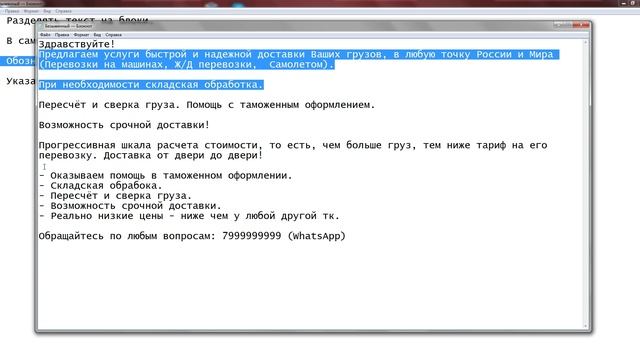640x360 pixels.
Task: Click highlighted 'При необходимости складская обработка.'
Action: 151,84
